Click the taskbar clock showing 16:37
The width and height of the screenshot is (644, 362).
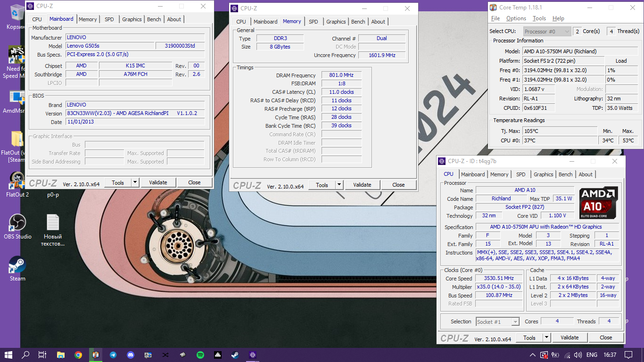610,355
